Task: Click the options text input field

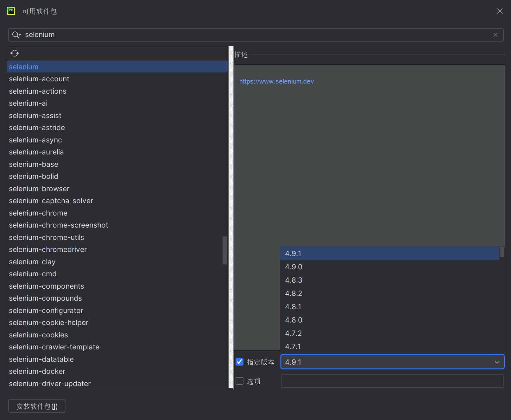Action: (x=392, y=381)
